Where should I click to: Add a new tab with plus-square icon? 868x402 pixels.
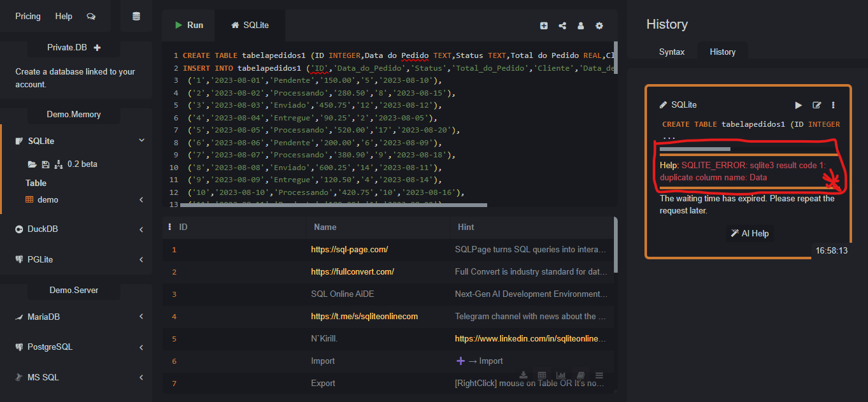(x=544, y=25)
